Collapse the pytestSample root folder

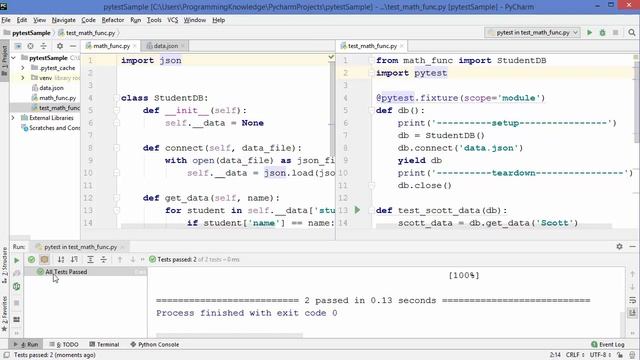coord(13,58)
